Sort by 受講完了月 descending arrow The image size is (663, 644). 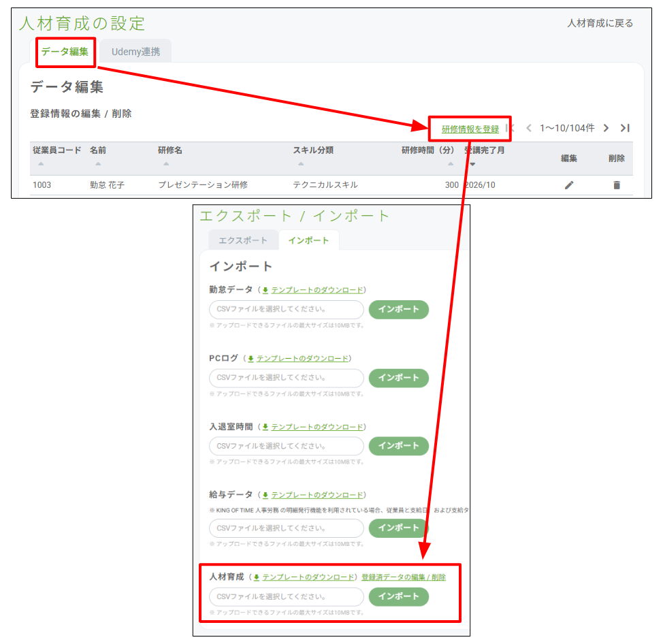coord(472,164)
